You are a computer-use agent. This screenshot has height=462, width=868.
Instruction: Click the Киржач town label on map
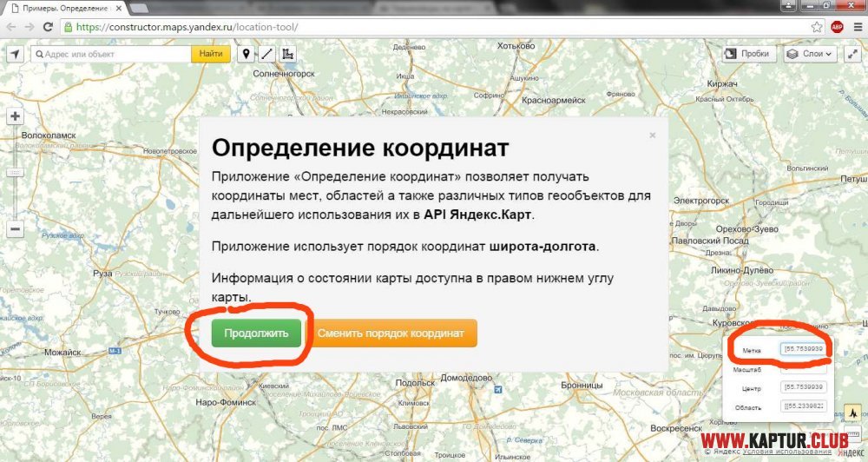[722, 83]
